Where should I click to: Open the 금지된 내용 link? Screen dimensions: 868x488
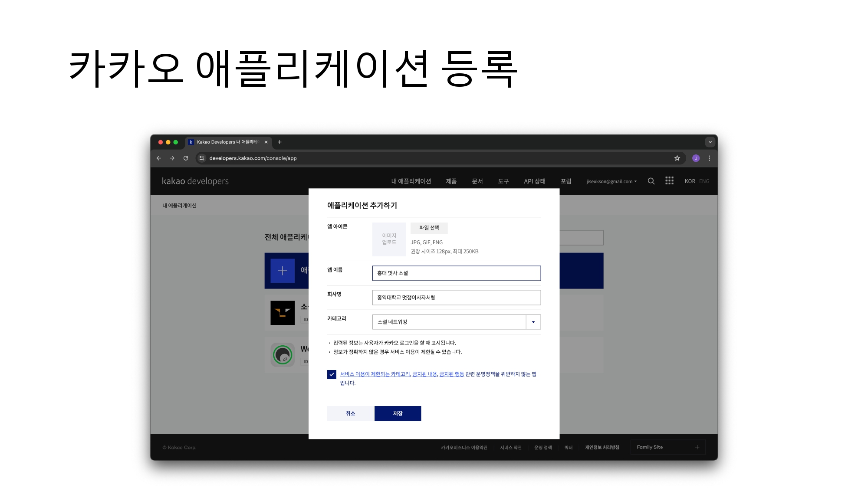click(x=424, y=374)
